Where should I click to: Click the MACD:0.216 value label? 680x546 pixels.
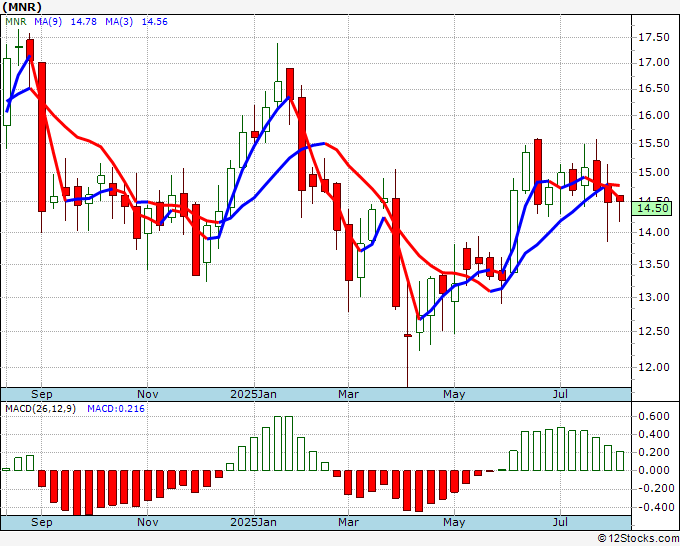(x=116, y=409)
